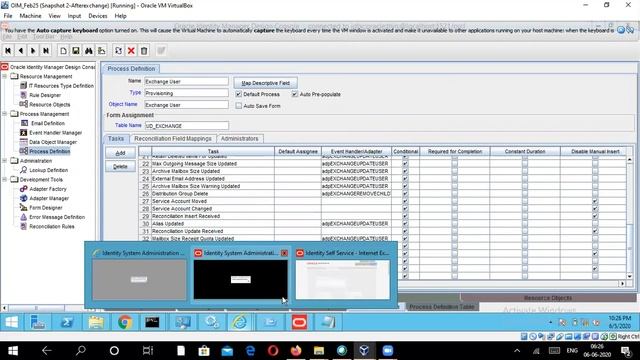This screenshot has height=360, width=640.
Task: Click the red X toolbar icon
Action: (131, 51)
